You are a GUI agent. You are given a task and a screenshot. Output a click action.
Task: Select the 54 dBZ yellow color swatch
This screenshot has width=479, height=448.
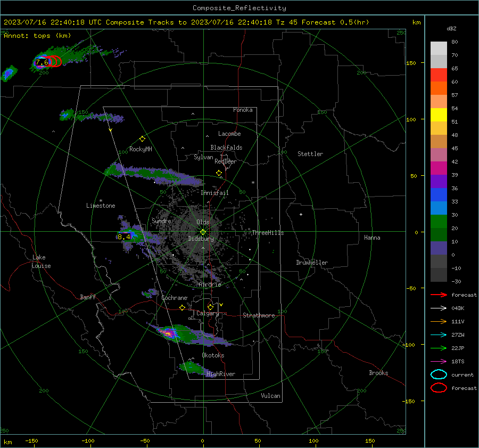[439, 115]
